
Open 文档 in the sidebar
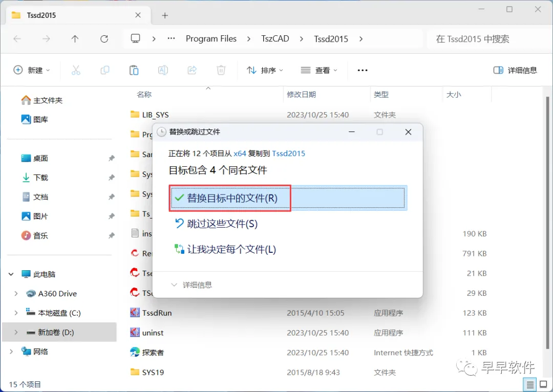pyautogui.click(x=35, y=197)
